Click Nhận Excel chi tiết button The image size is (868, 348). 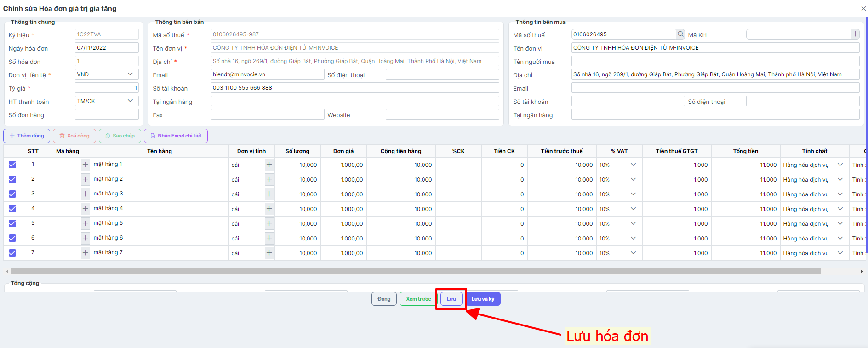pyautogui.click(x=176, y=136)
